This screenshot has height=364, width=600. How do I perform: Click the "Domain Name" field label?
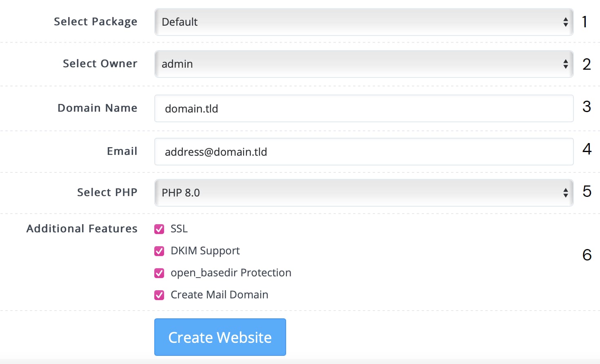click(x=97, y=108)
